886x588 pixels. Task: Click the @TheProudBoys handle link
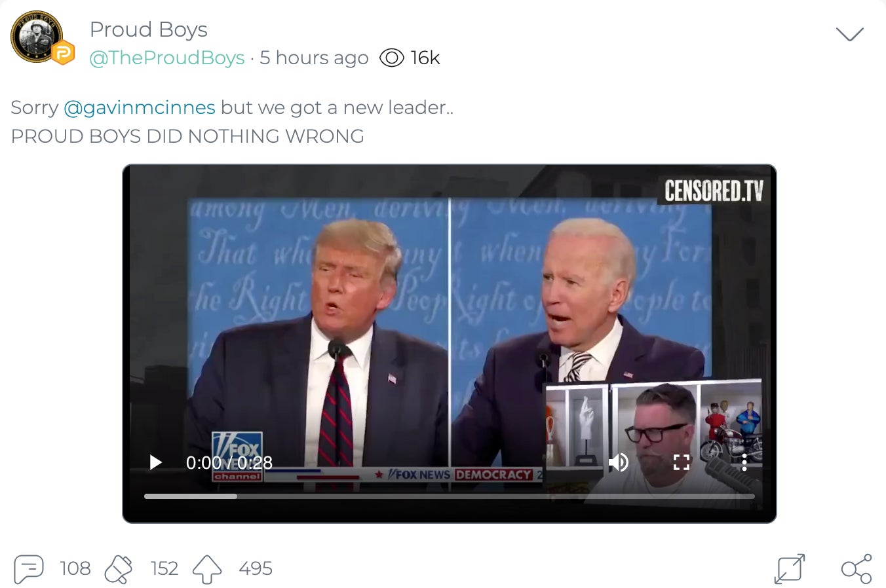pos(167,58)
